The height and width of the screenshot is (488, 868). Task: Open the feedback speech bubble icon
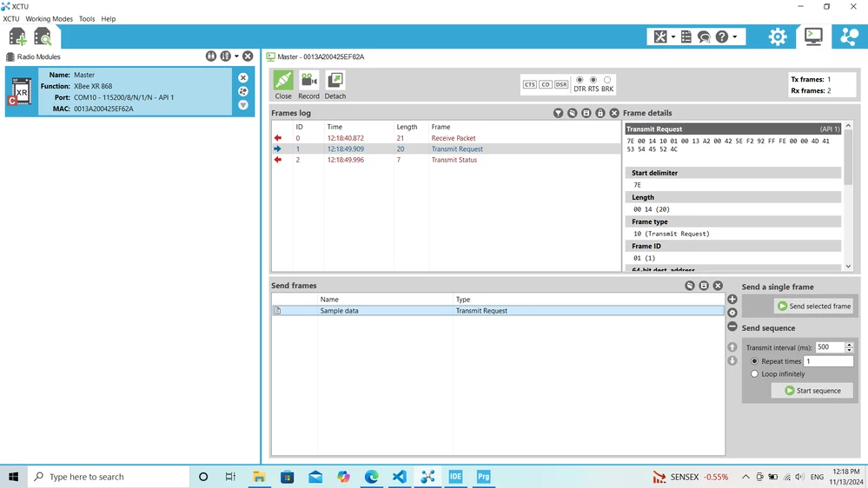click(704, 36)
